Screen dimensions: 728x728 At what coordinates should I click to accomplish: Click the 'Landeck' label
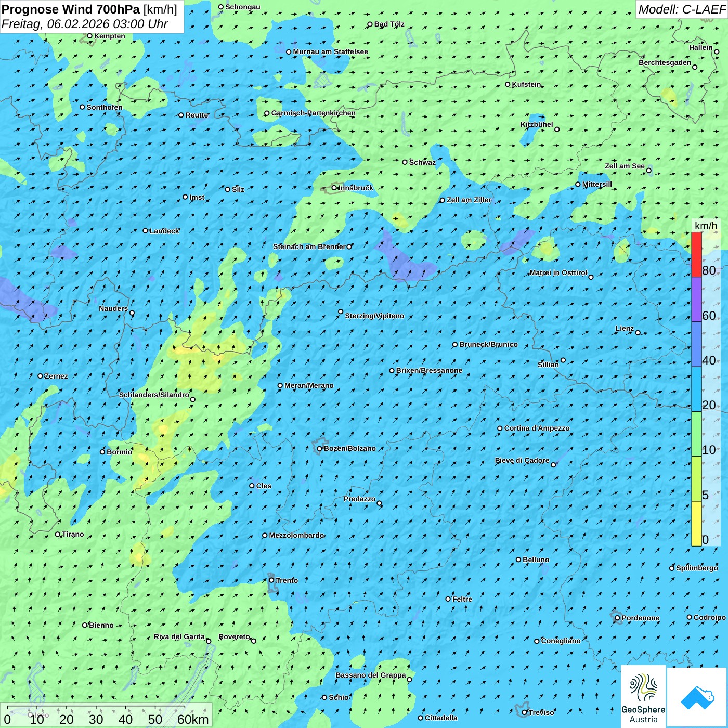click(164, 231)
